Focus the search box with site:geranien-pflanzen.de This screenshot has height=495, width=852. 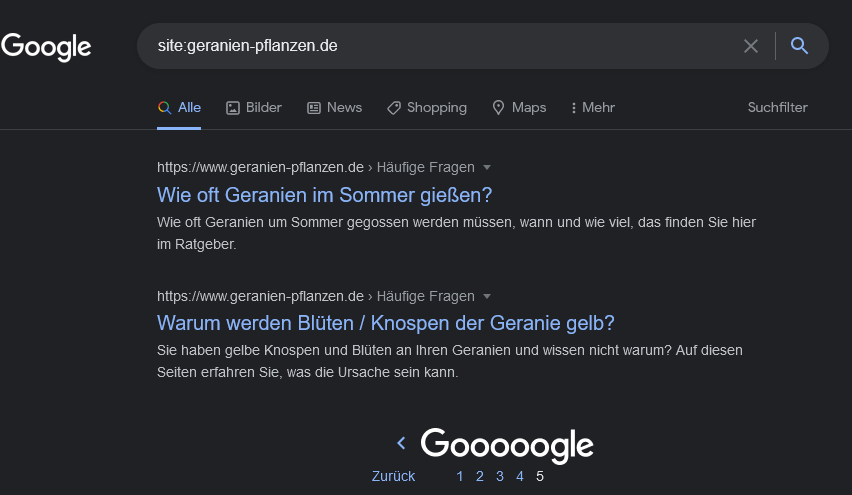(x=446, y=46)
